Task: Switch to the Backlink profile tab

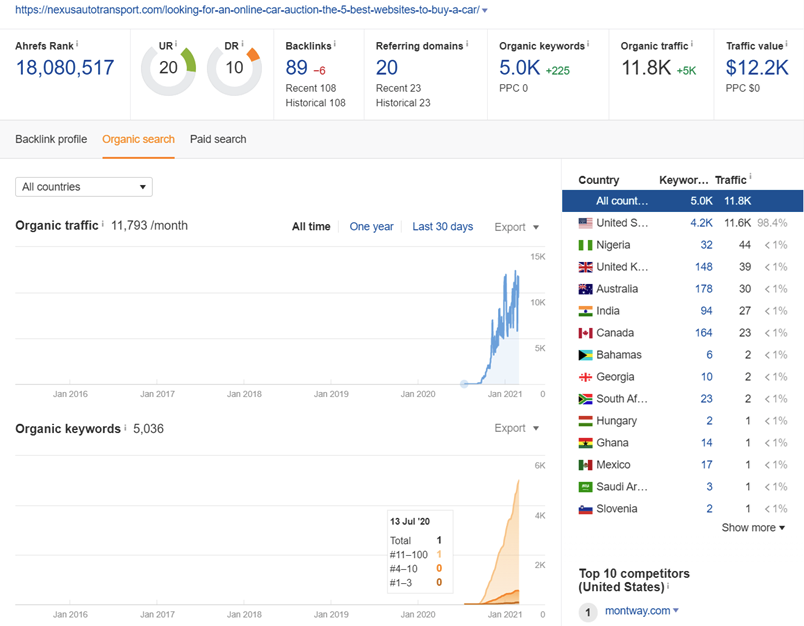Action: pyautogui.click(x=51, y=139)
